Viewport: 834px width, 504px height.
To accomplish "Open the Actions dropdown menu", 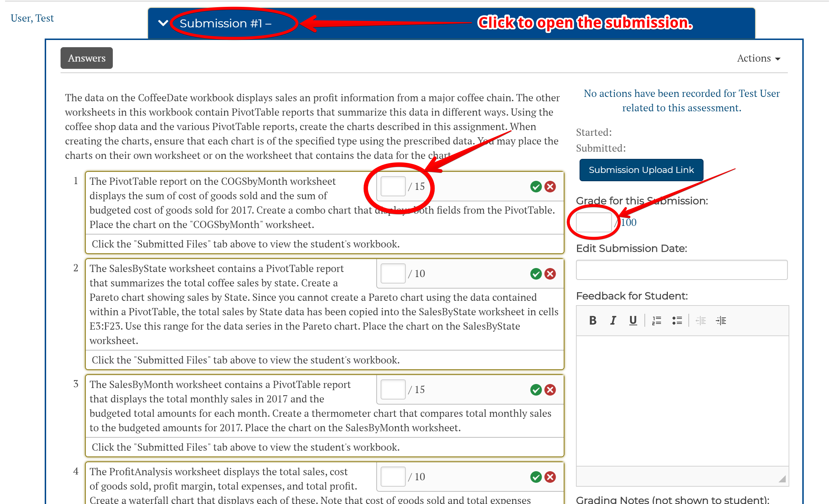I will (758, 58).
